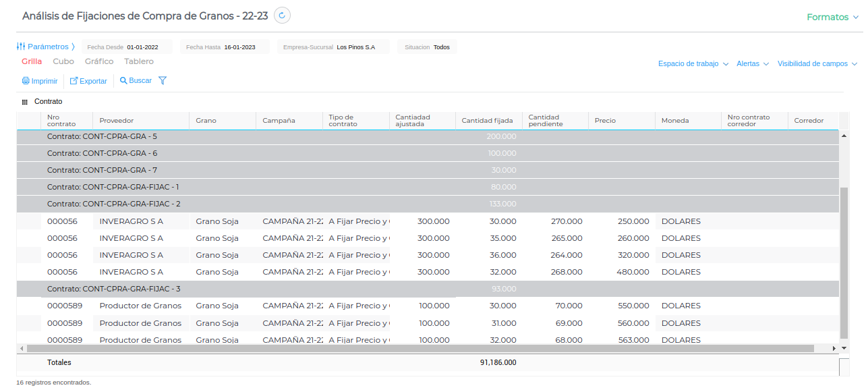Click the Buscar button label

tap(140, 80)
